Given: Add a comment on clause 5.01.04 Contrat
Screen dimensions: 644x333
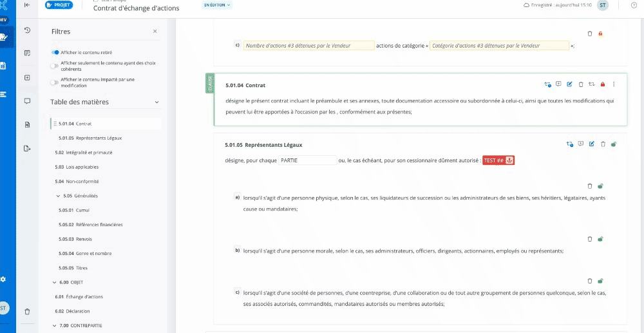Looking at the screenshot, I should tap(558, 84).
